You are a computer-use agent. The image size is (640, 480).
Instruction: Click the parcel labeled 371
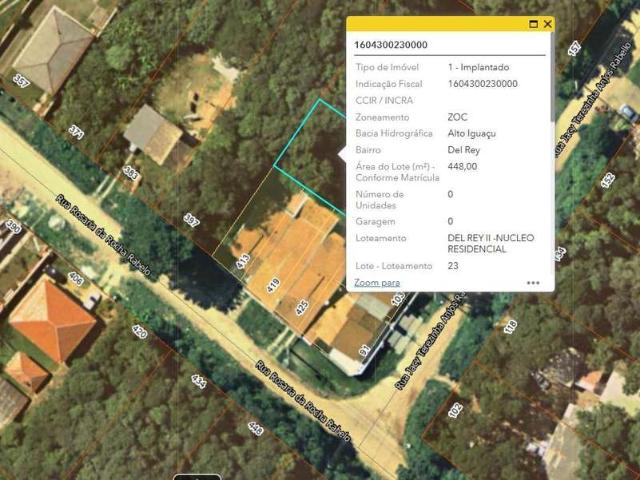[76, 132]
